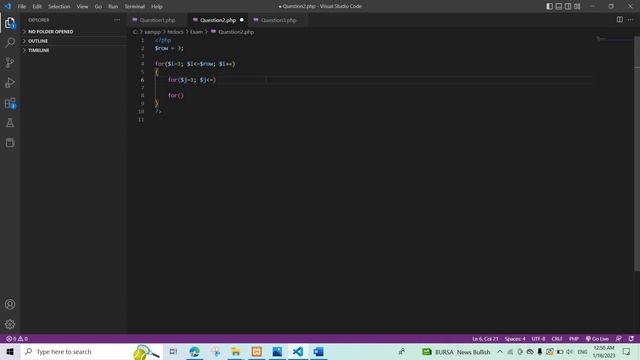Open the View menu

(82, 6)
